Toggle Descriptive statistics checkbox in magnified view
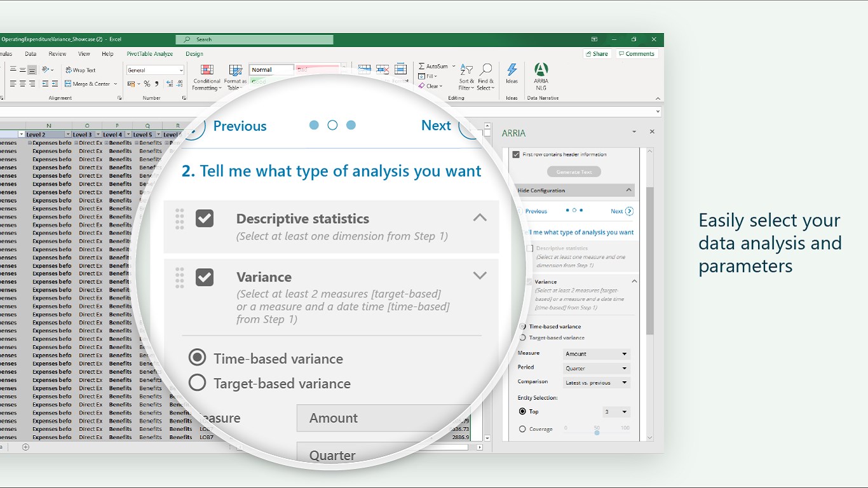 (x=205, y=219)
